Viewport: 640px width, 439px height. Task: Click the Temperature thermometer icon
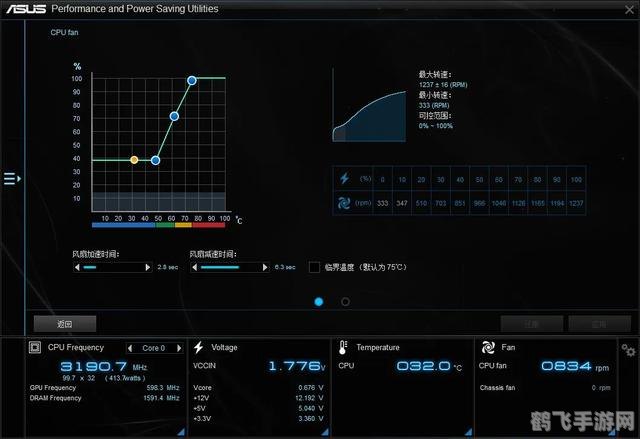(x=343, y=348)
